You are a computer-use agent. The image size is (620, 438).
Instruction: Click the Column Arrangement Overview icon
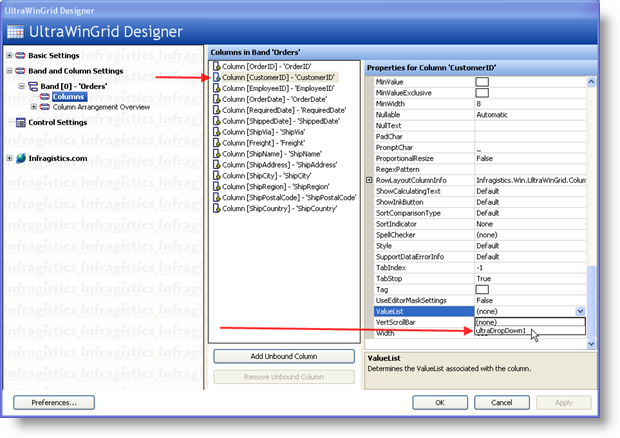click(x=45, y=106)
